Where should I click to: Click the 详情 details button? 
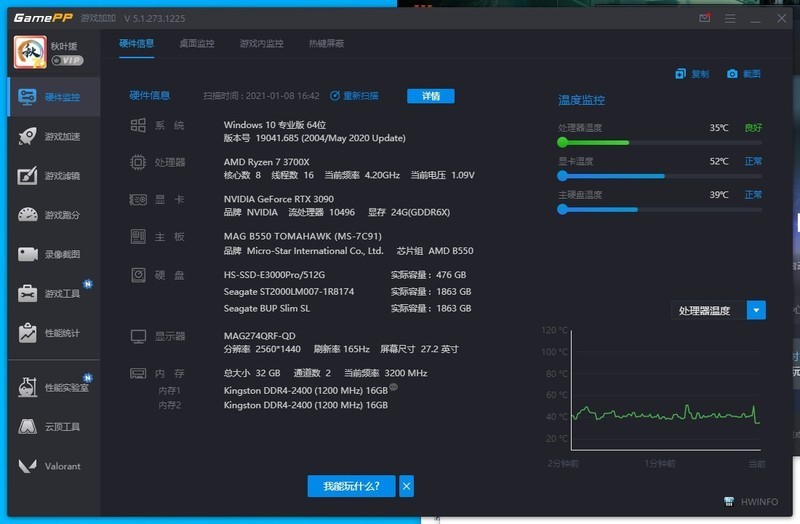431,96
